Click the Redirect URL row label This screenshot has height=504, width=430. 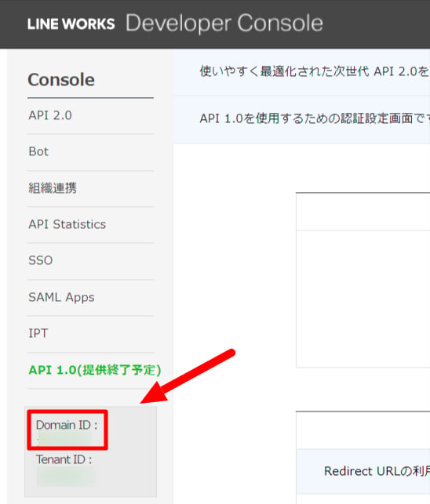[x=377, y=471]
